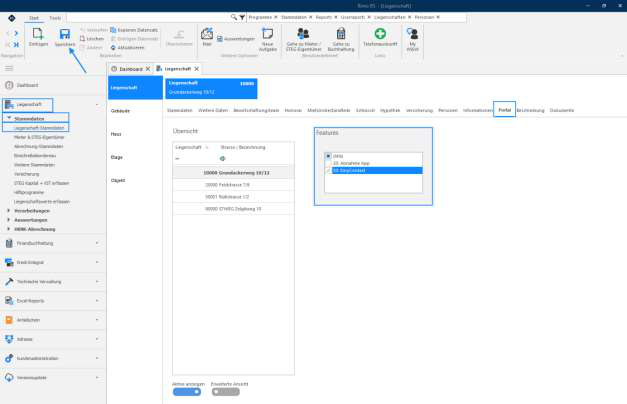Select Versicherung in sidebar tree

point(26,174)
